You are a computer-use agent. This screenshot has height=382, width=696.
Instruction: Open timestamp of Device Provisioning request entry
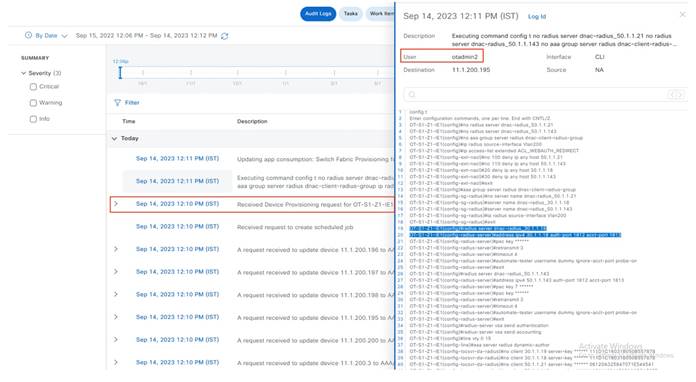(x=177, y=204)
